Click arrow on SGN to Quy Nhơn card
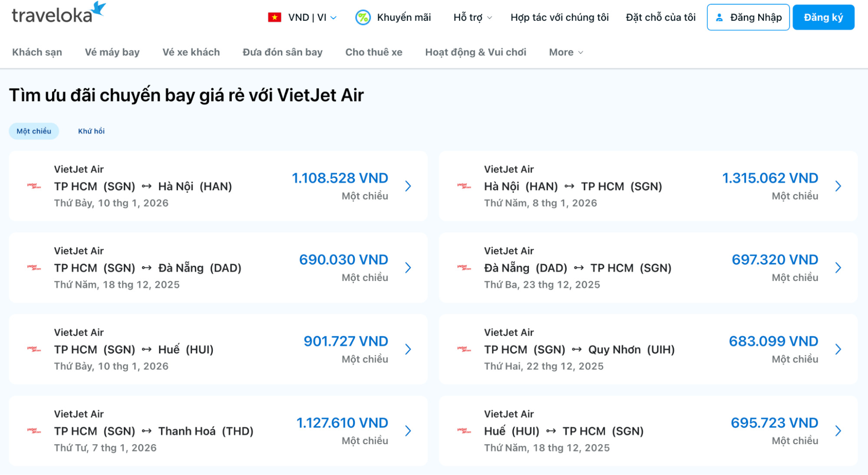The height and width of the screenshot is (475, 868). (838, 350)
